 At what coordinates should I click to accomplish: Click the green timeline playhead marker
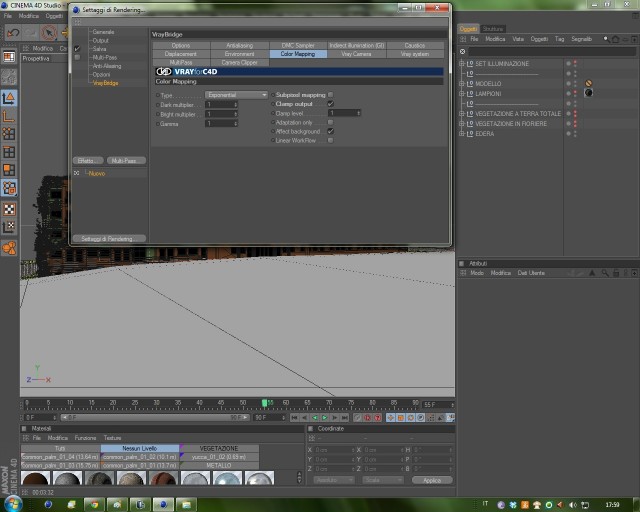point(264,403)
